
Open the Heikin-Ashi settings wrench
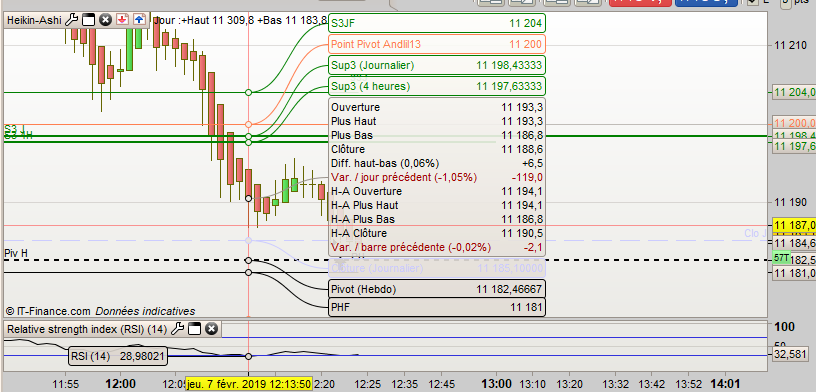tap(72, 20)
